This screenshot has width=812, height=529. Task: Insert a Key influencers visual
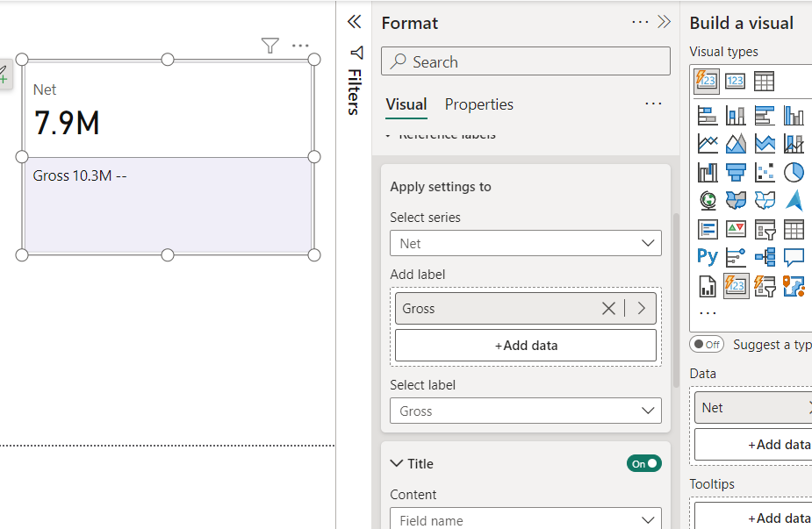[736, 257]
